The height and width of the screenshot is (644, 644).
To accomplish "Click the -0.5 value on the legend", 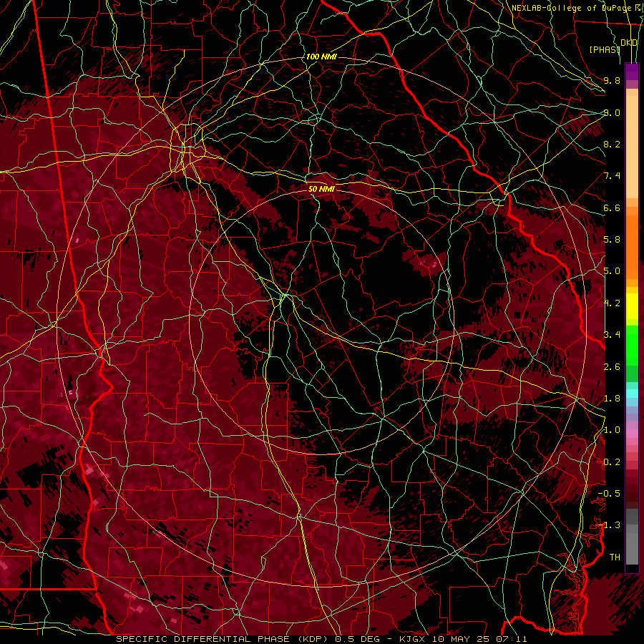I will [x=610, y=494].
